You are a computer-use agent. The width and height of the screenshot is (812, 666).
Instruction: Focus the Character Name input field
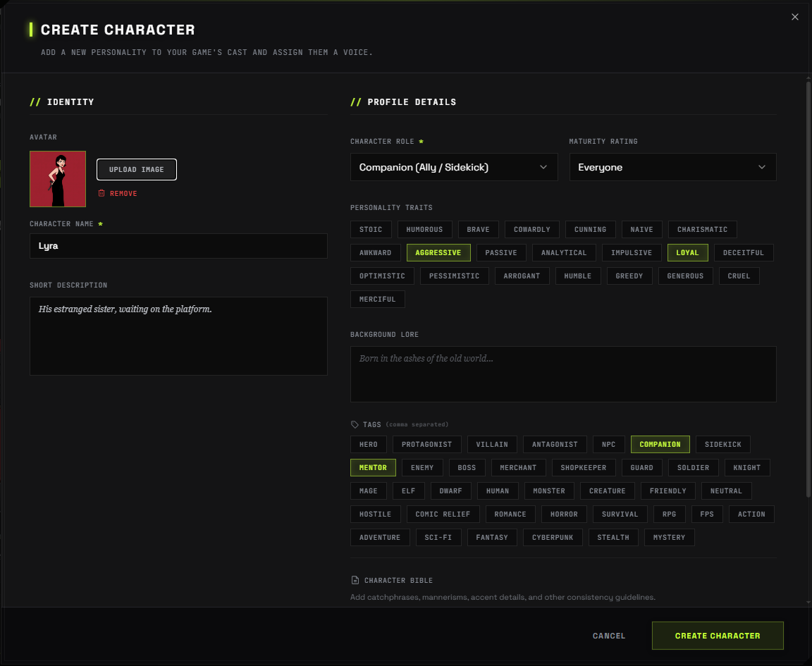(x=178, y=246)
